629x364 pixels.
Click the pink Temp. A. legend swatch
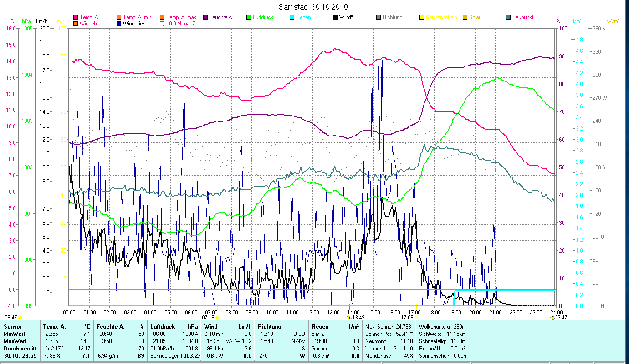click(x=75, y=17)
